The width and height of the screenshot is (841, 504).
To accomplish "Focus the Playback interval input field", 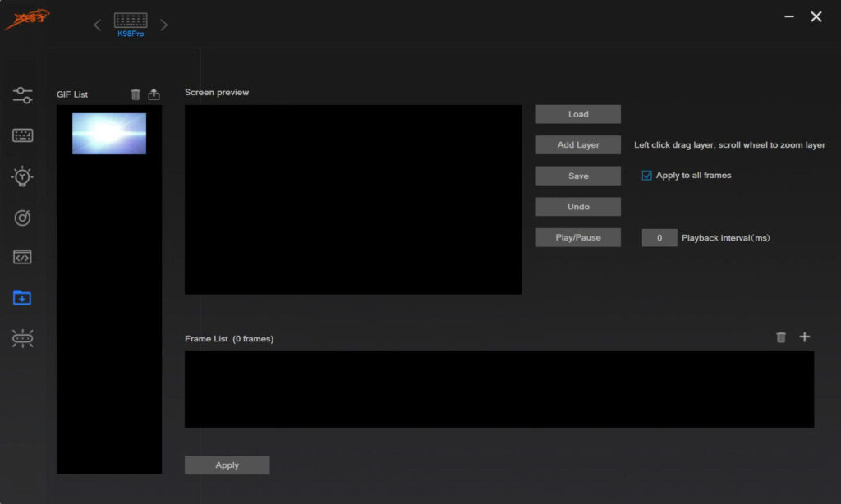I will (x=659, y=237).
